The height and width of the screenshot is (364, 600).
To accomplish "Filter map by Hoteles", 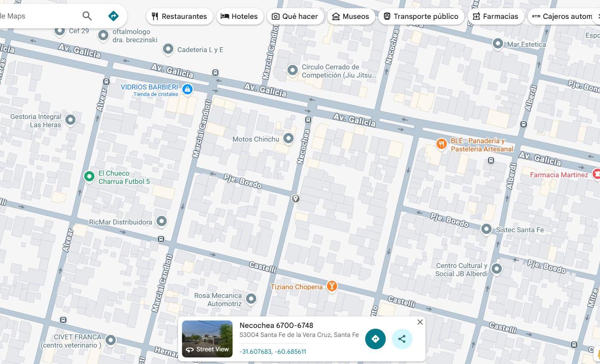I will (x=239, y=16).
